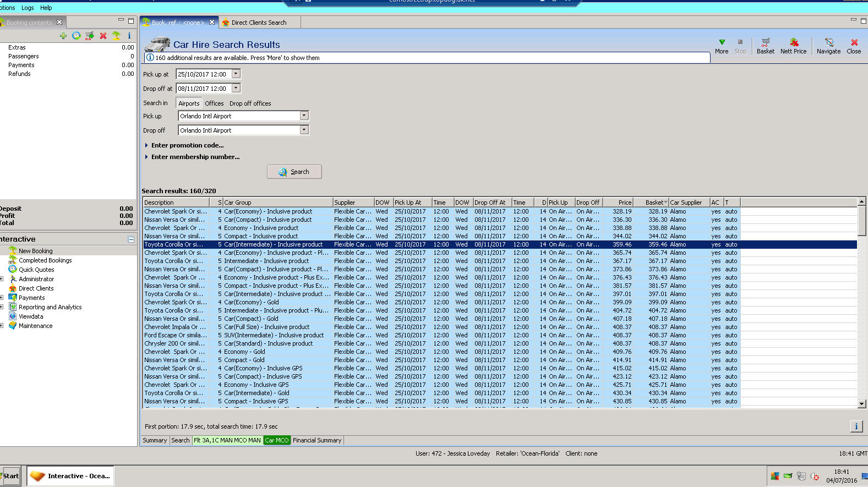The image size is (868, 487).
Task: Open the Nett Price tool
Action: coord(793,42)
